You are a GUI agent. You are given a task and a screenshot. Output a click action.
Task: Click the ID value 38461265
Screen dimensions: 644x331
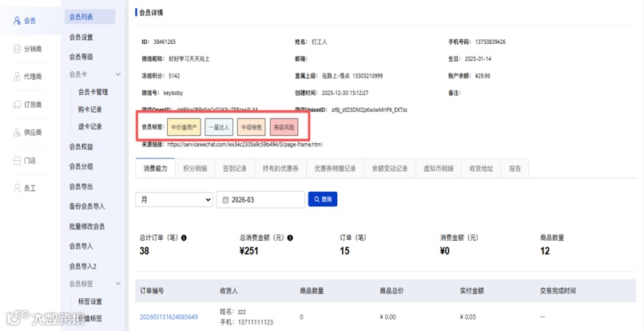pyautogui.click(x=165, y=42)
